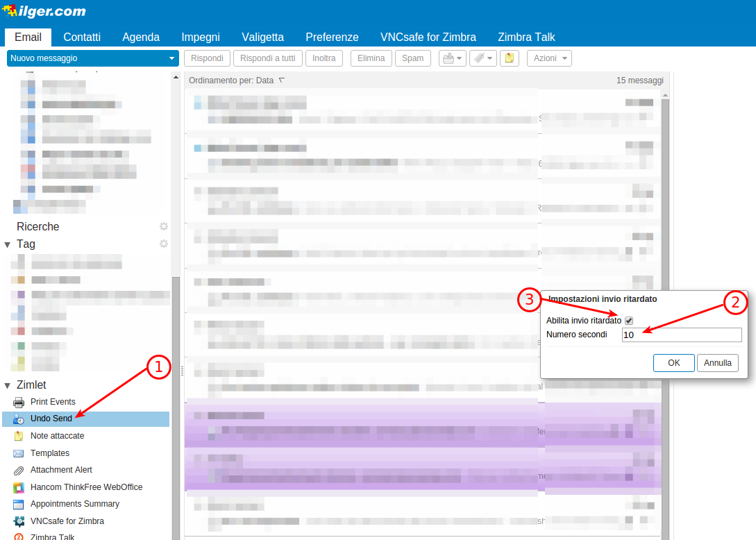
Task: Click the Hancom ThinkFree WebOffice icon
Action: [x=19, y=487]
